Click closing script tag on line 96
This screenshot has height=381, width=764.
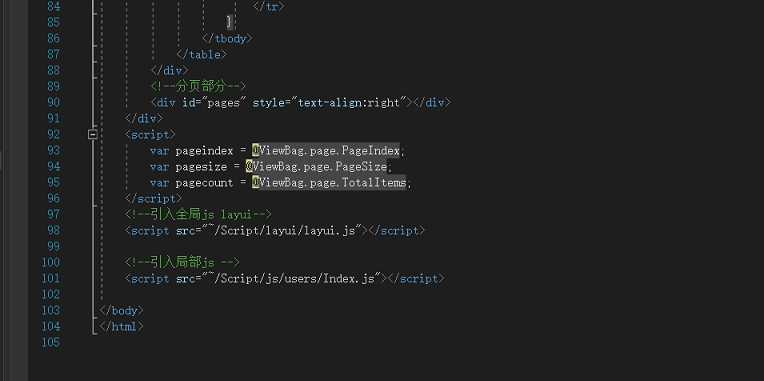[153, 199]
